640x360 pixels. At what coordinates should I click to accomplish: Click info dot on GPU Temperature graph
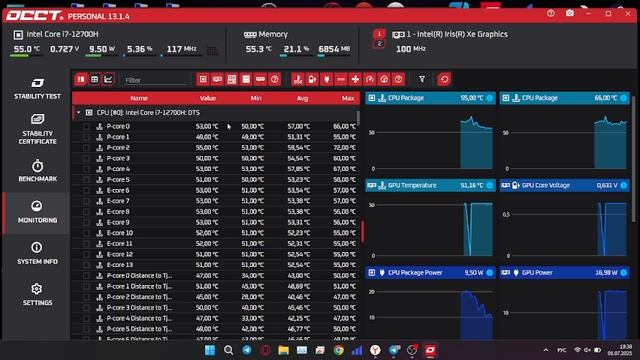click(x=489, y=185)
